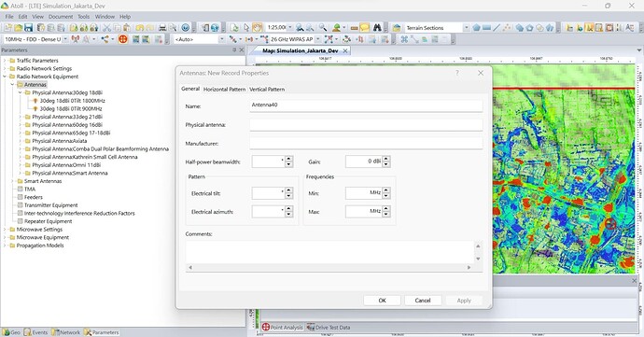Click the binoculars find icon
This screenshot has width=644, height=337.
point(377,27)
